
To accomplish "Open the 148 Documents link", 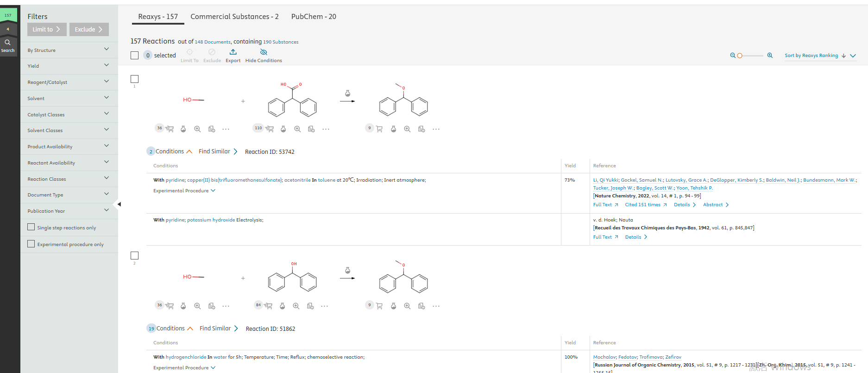I will pos(213,42).
